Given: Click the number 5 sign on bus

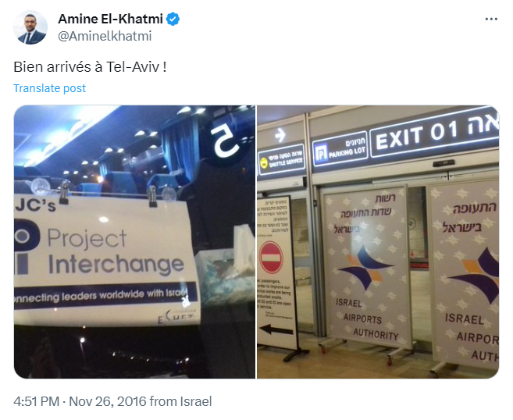Looking at the screenshot, I should click(223, 141).
